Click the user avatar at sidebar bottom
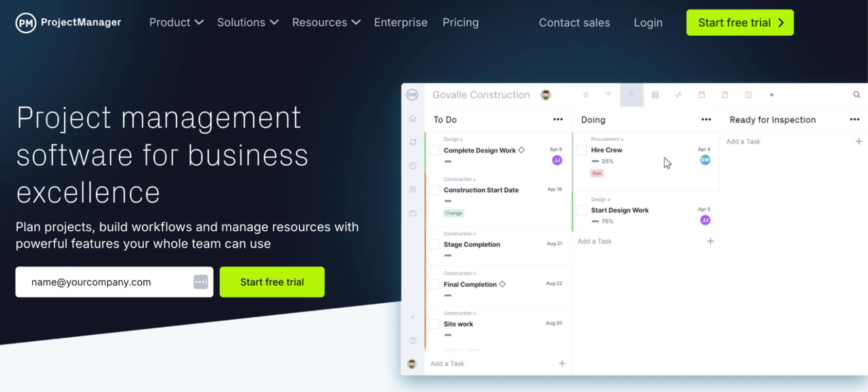 pos(412,364)
